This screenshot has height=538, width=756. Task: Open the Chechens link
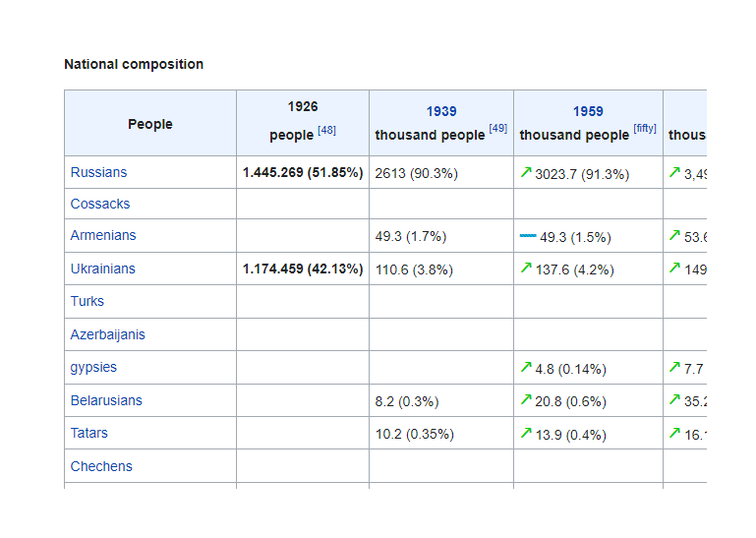pyautogui.click(x=101, y=466)
